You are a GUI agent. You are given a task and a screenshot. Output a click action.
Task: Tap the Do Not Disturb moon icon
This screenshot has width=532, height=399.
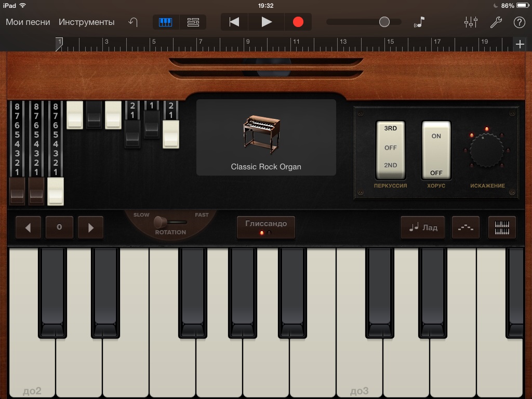pyautogui.click(x=495, y=5)
